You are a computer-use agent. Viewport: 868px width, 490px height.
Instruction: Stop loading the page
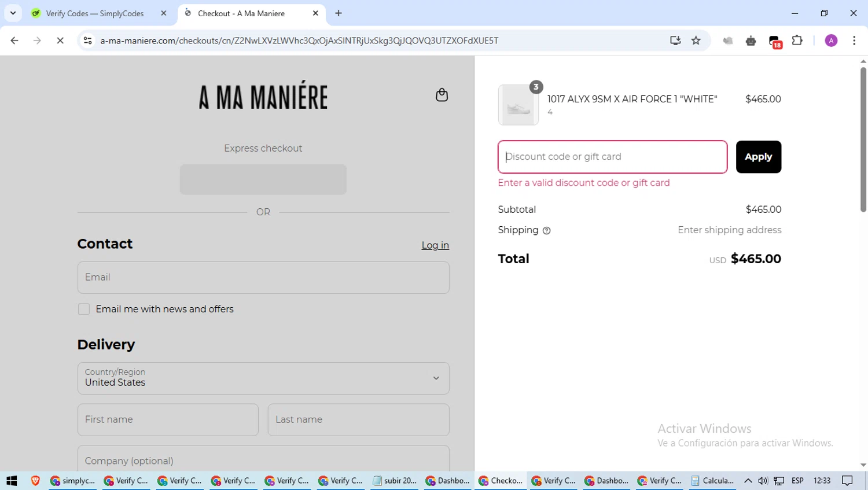tap(60, 40)
